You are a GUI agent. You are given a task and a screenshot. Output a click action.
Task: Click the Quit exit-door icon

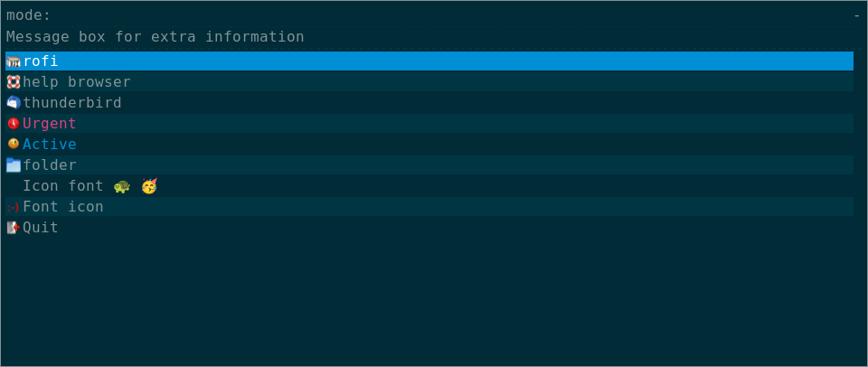[x=14, y=228]
